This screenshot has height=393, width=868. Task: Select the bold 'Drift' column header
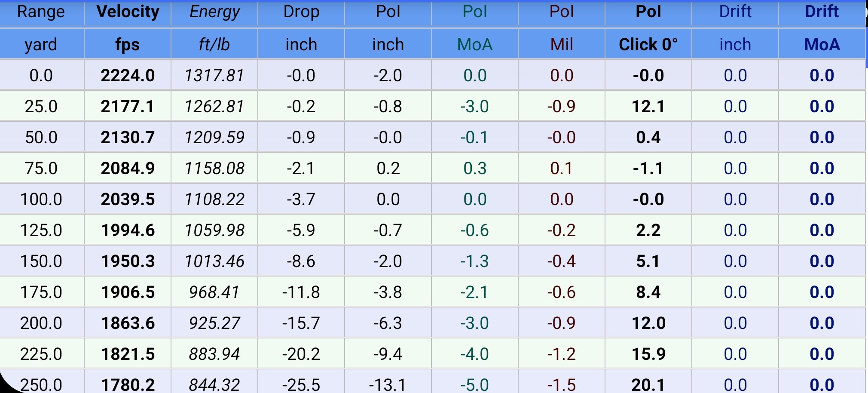pyautogui.click(x=822, y=12)
